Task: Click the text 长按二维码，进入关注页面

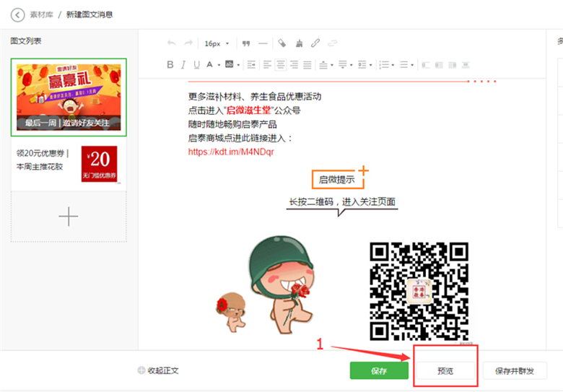Action: pyautogui.click(x=342, y=201)
